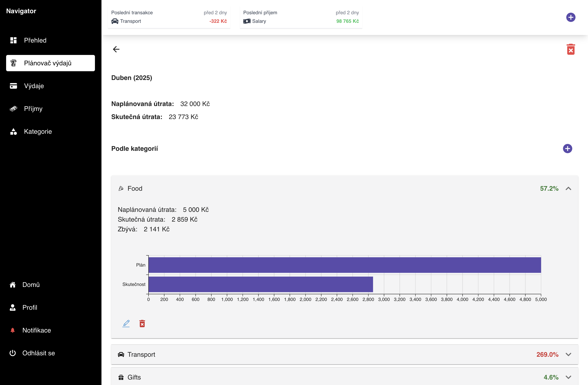
Task: Click the Poslední transakce Transport card
Action: (x=169, y=17)
